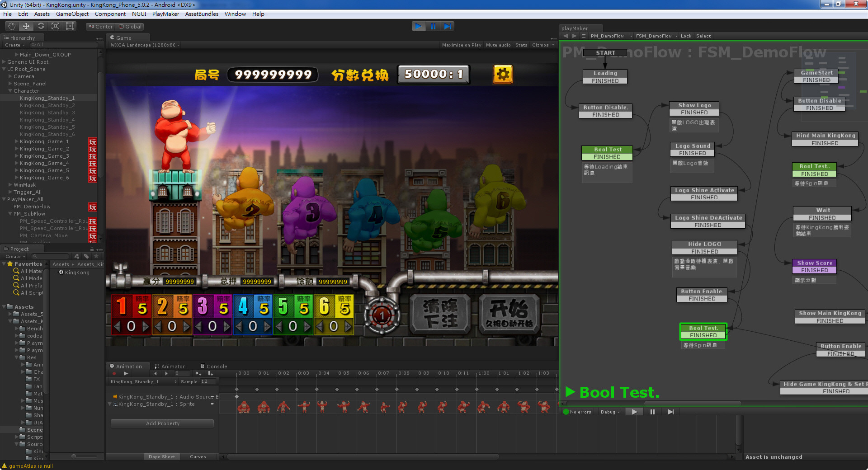Open Hierarchy Create dropdown
The height and width of the screenshot is (470, 868).
tap(15, 45)
